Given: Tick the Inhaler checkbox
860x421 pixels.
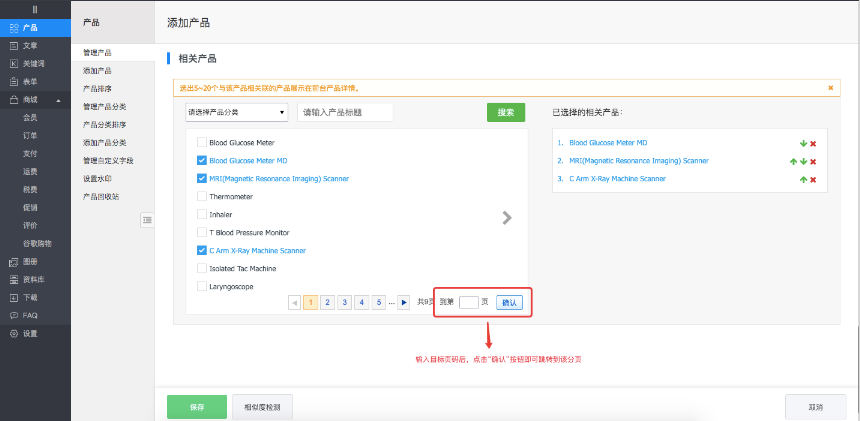Looking at the screenshot, I should pos(202,214).
